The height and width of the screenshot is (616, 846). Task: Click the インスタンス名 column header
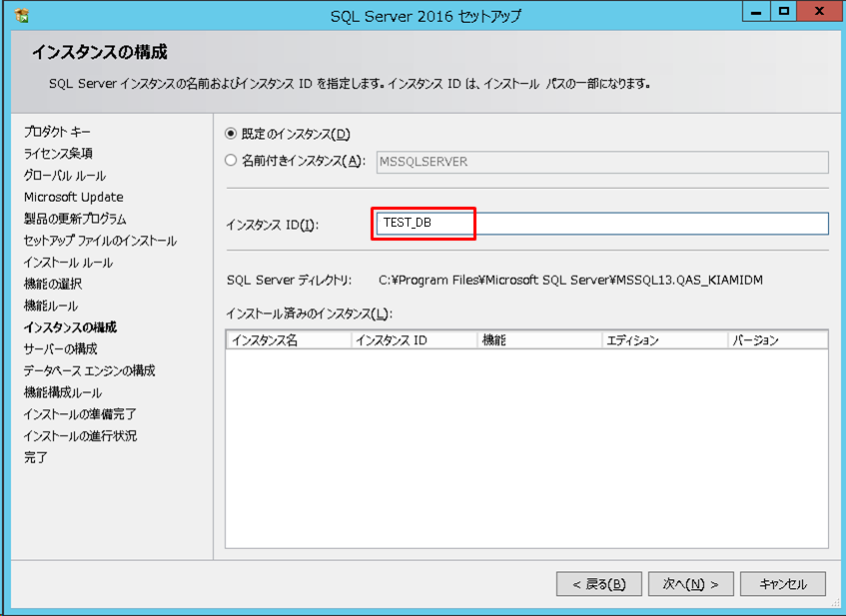click(x=289, y=340)
